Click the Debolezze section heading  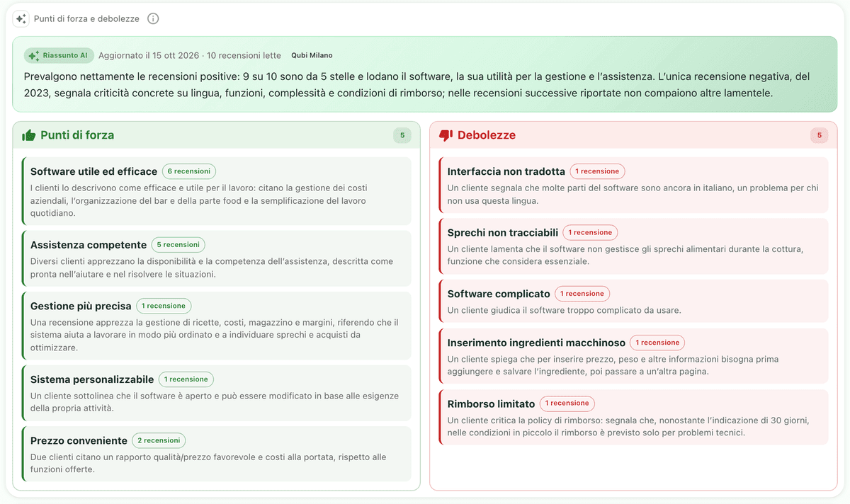coord(487,135)
